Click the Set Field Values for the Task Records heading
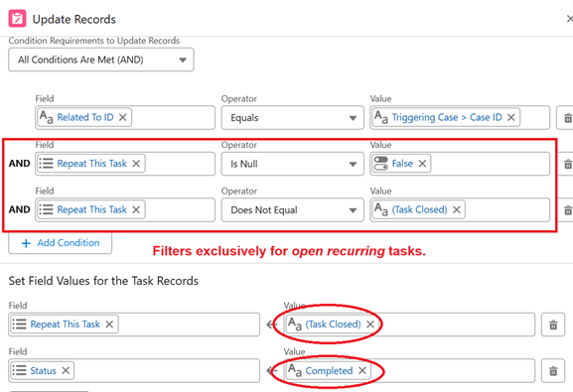Image resolution: width=573 pixels, height=392 pixels. [103, 281]
